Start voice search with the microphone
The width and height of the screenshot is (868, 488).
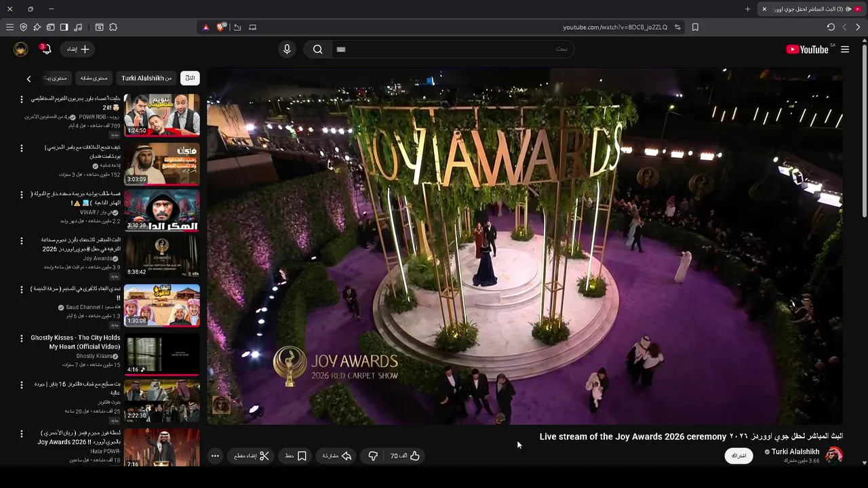[287, 49]
